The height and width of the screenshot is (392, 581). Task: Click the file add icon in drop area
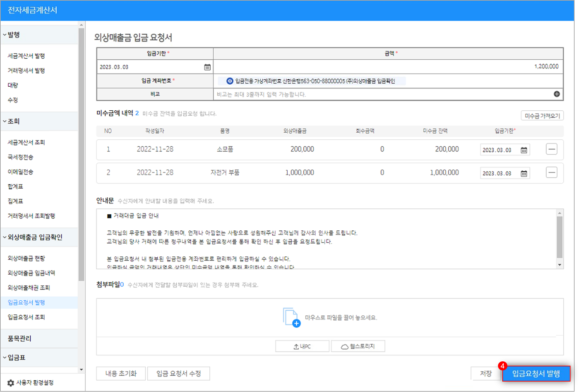coord(292,317)
